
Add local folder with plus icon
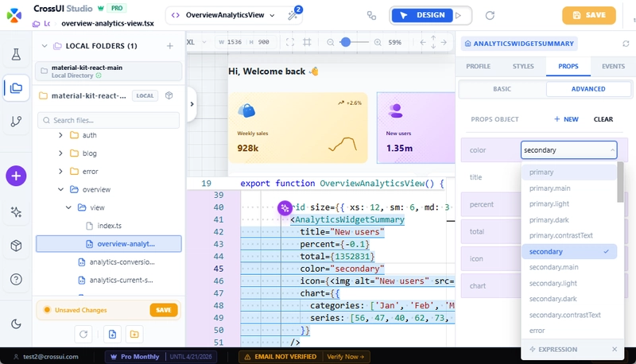(170, 46)
